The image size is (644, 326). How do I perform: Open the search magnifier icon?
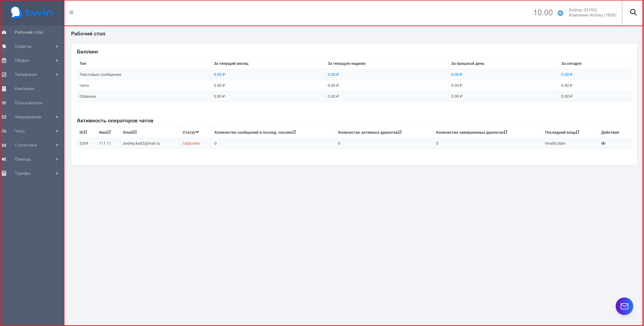[x=633, y=12]
